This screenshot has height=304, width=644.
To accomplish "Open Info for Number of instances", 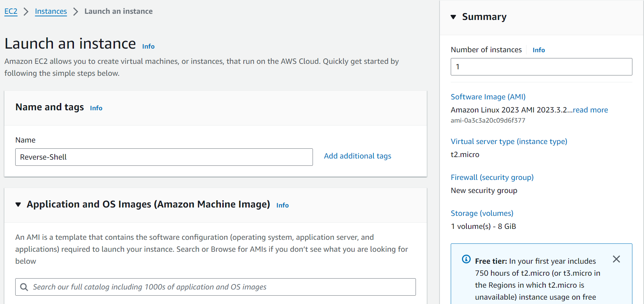I will point(538,50).
